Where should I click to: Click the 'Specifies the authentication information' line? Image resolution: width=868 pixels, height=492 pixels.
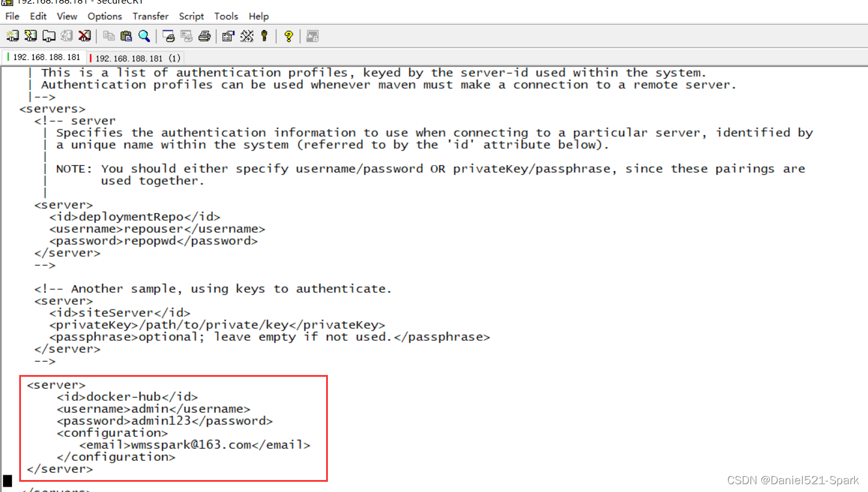435,133
